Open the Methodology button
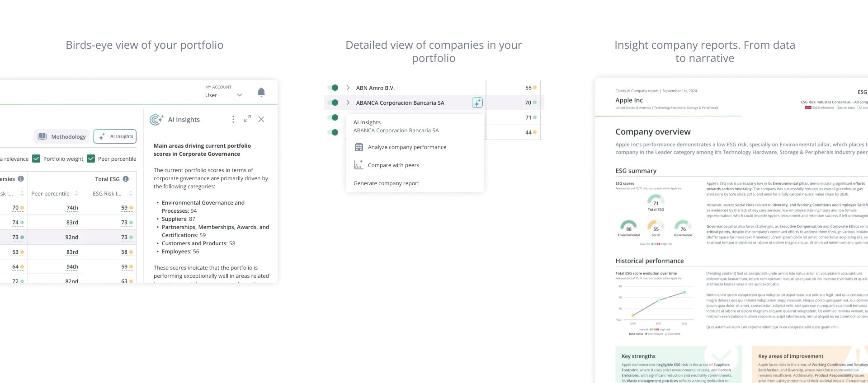The height and width of the screenshot is (383, 868). 61,136
